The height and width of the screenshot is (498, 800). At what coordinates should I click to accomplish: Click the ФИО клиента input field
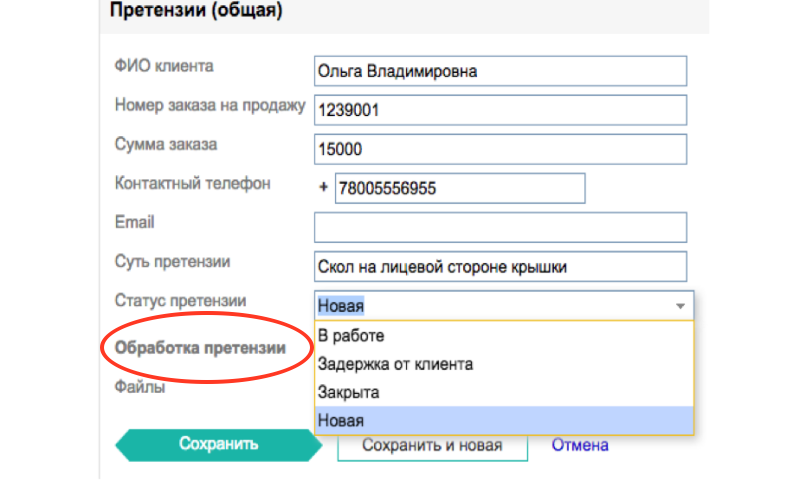pyautogui.click(x=501, y=71)
